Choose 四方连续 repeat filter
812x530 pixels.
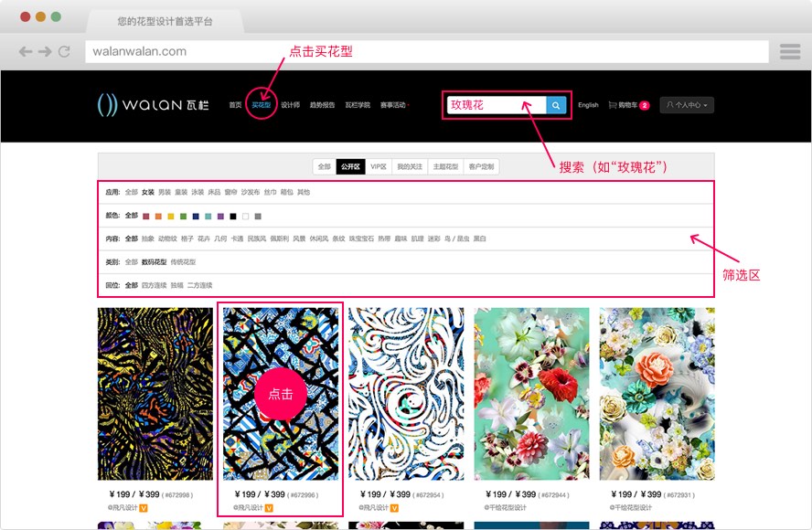pos(155,285)
